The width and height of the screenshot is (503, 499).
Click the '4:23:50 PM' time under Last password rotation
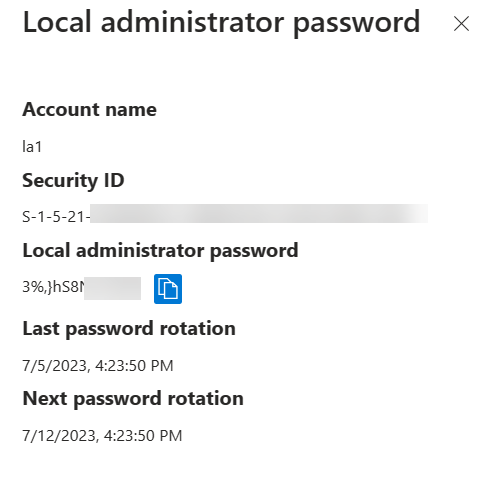(x=134, y=366)
